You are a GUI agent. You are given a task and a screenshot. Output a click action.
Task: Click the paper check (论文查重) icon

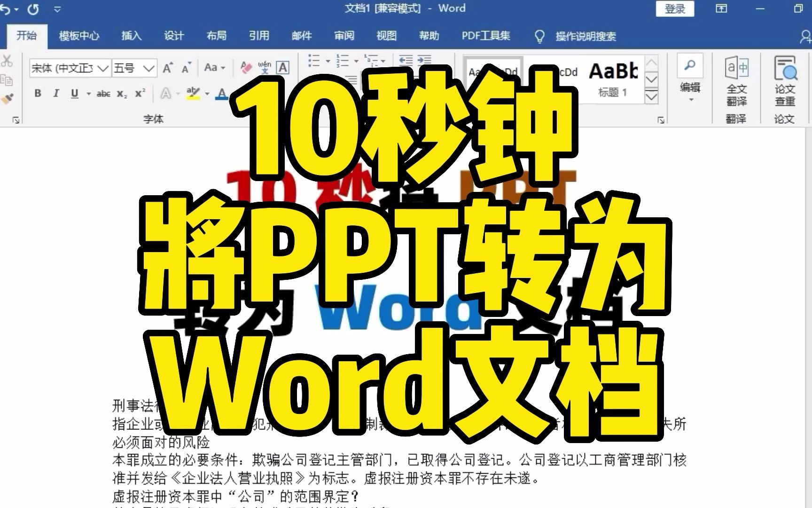point(785,81)
